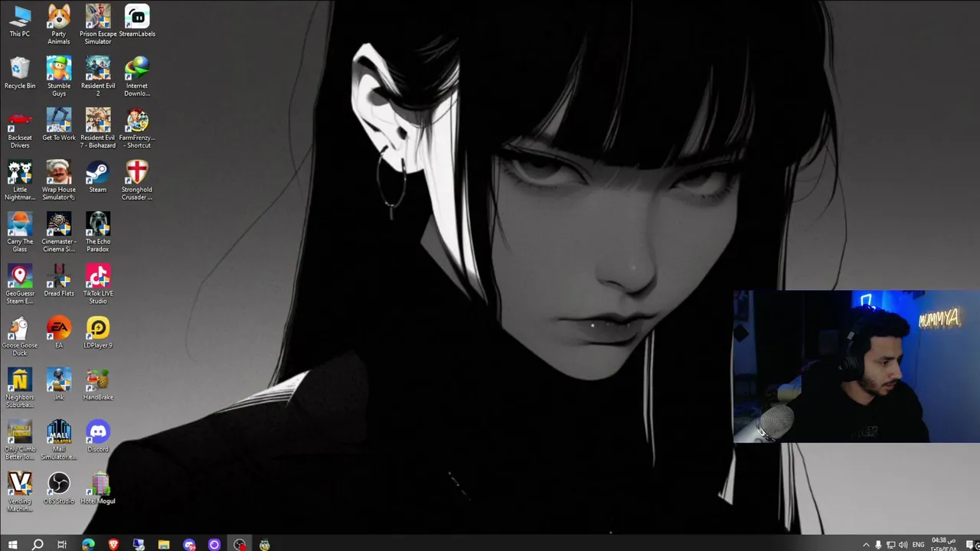Launch Stumble Guys game
Screen dimensions: 980x551
[x=59, y=76]
